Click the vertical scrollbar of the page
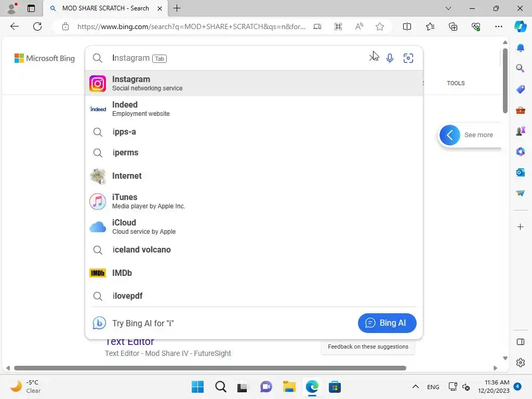The height and width of the screenshot is (399, 532). 505,81
